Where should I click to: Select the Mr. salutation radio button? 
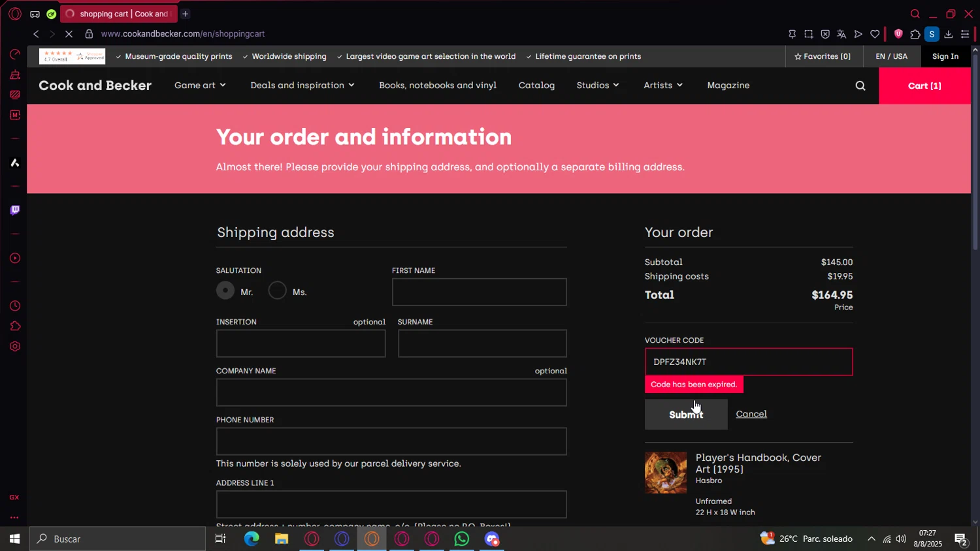[225, 291]
